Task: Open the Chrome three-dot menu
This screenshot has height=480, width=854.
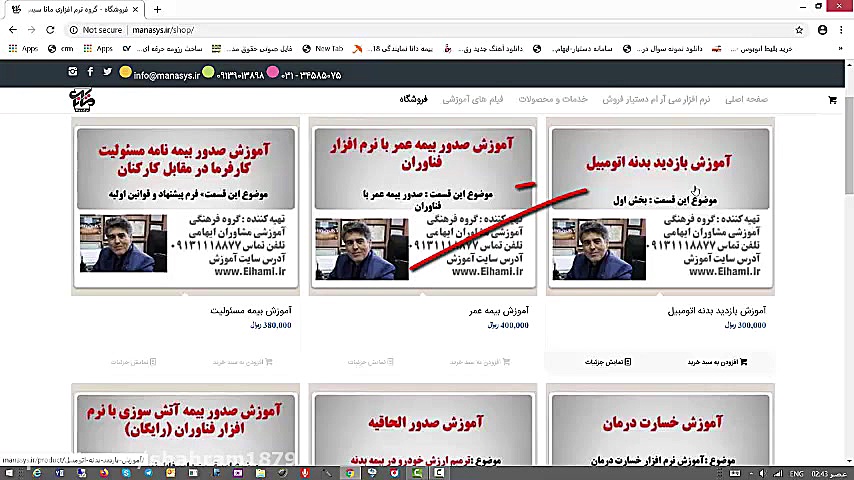Action: 841,30
